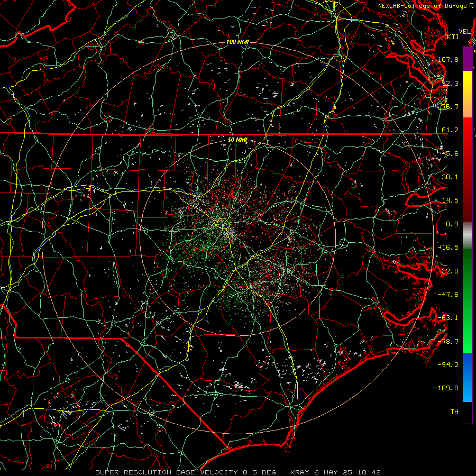Select the -0.9 scale value
The width and height of the screenshot is (476, 476).
coord(450,224)
